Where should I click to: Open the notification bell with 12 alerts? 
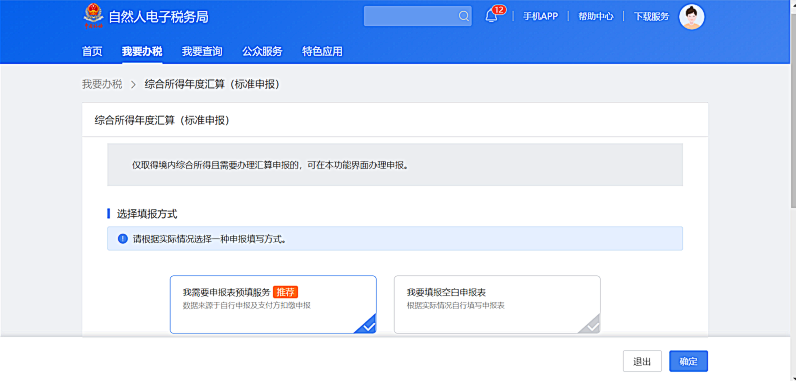491,16
